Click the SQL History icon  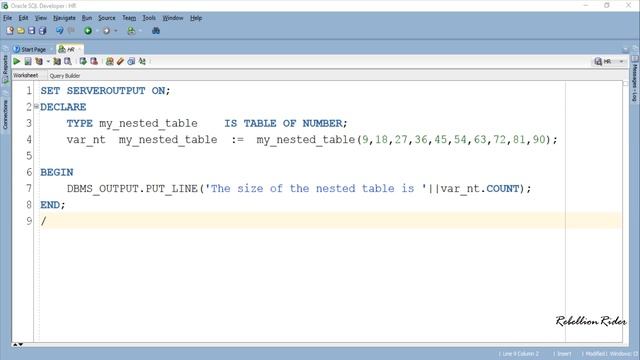point(131,62)
